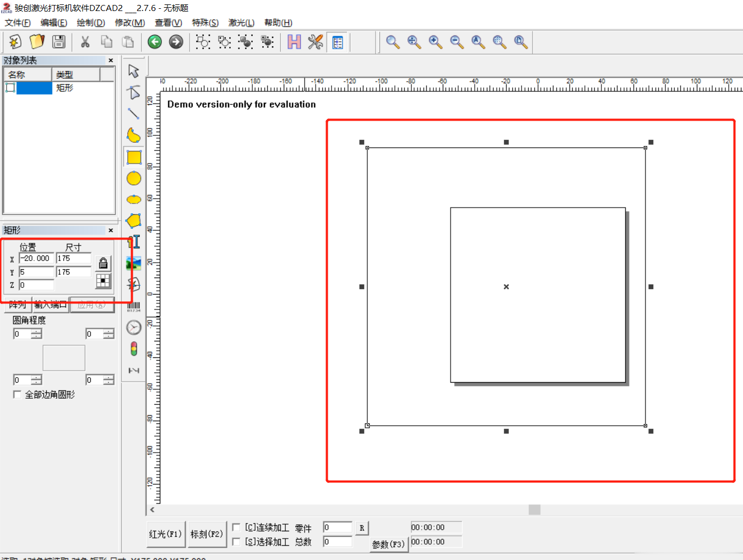
Task: Toggle the lock aspect ratio icon
Action: (x=103, y=263)
